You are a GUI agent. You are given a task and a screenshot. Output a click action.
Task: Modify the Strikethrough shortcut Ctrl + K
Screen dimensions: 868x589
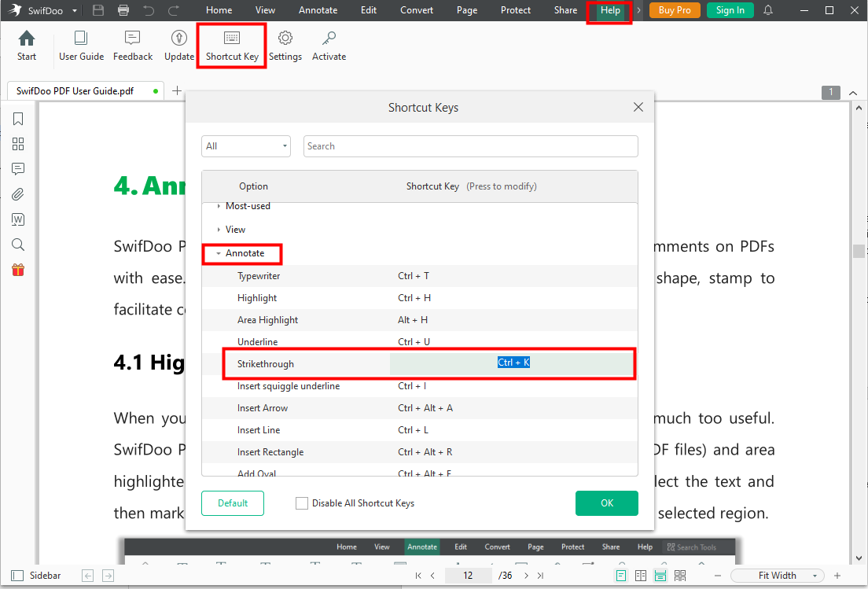[513, 363]
